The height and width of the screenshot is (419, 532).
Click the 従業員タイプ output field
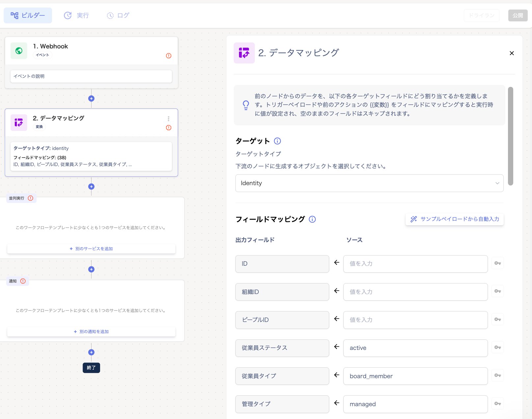click(282, 376)
